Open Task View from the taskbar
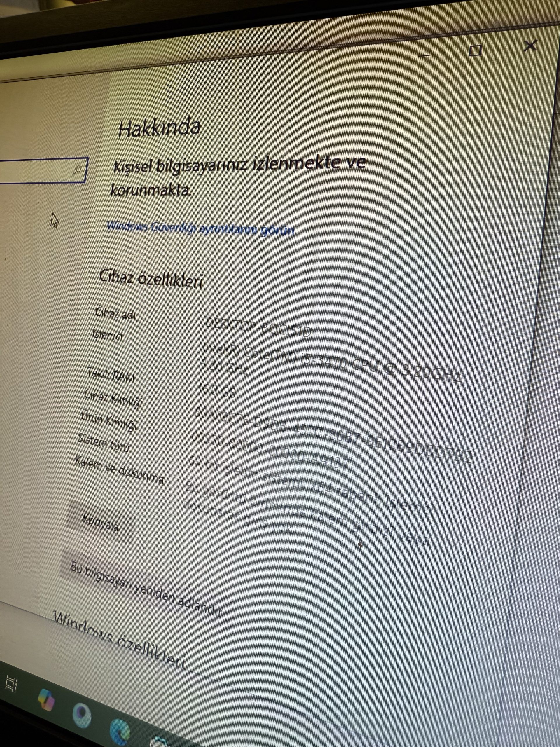This screenshot has width=560, height=747. (x=11, y=684)
